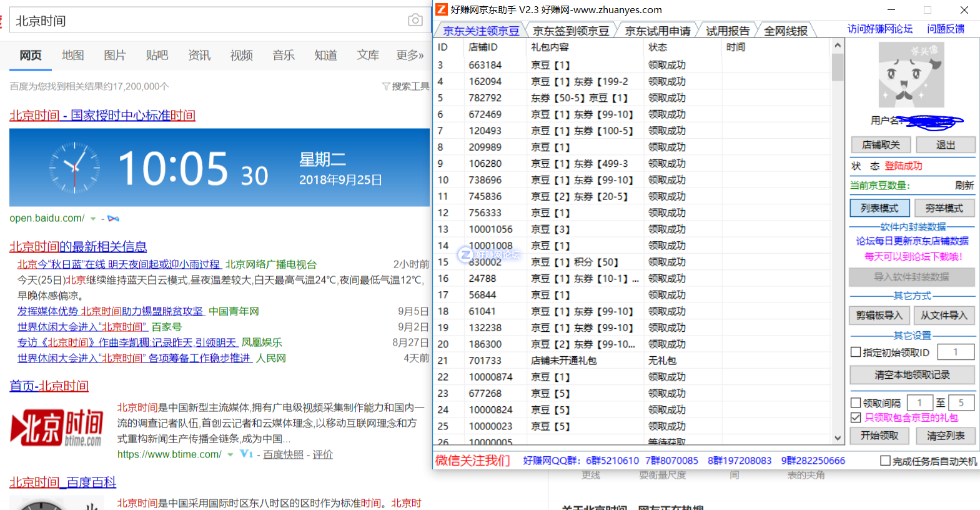Click the interval start value field showing 1
The height and width of the screenshot is (510, 980).
tap(920, 403)
